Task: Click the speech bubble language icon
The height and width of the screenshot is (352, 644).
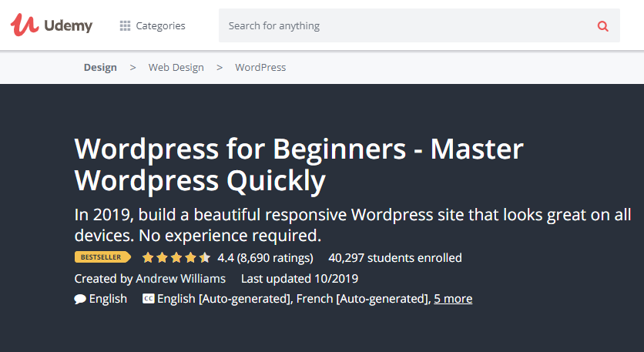Action: (x=80, y=299)
